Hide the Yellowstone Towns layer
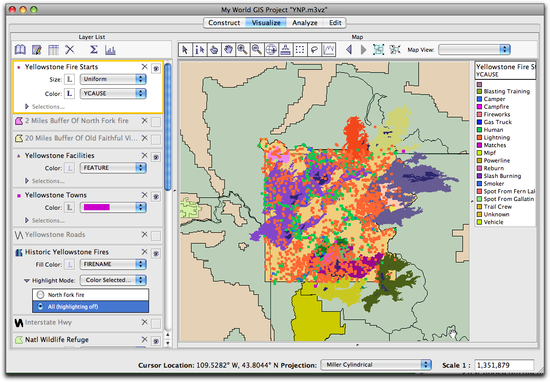Image resolution: width=550 pixels, height=382 pixels. pos(156,196)
